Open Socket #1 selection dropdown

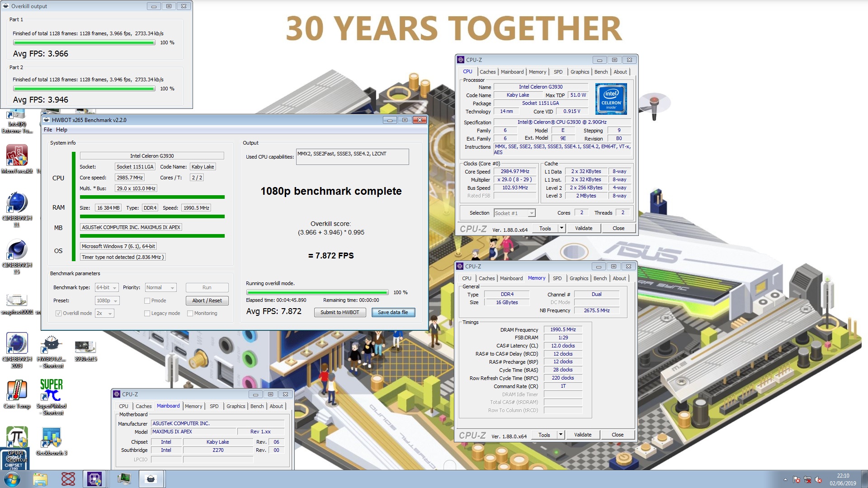514,213
